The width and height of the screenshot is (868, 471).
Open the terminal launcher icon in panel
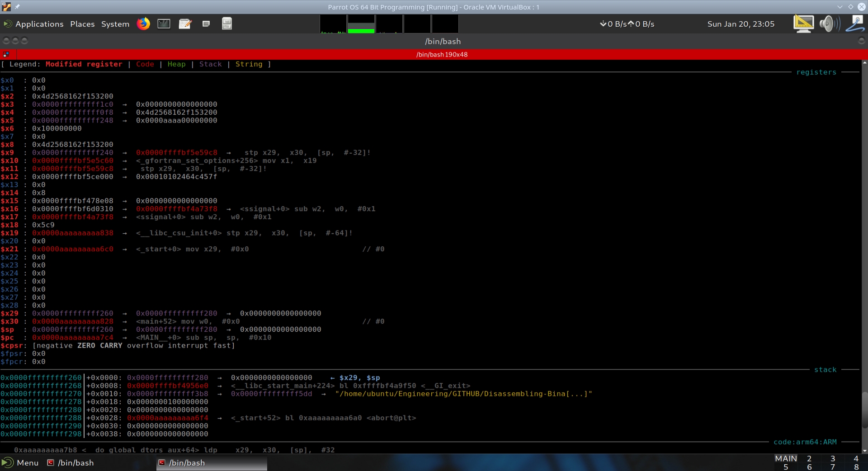tap(164, 24)
